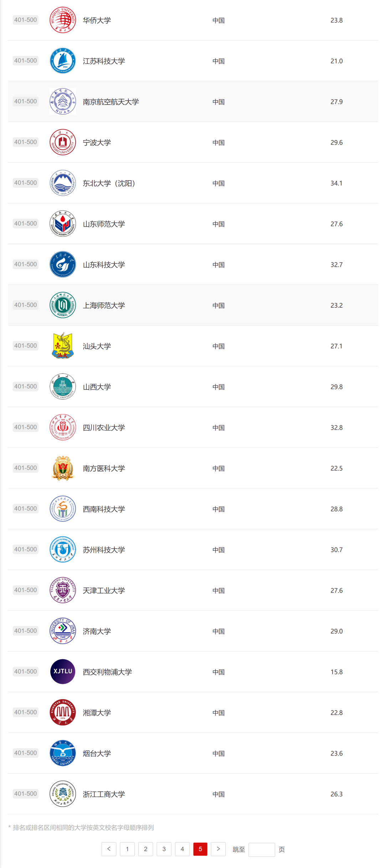This screenshot has width=385, height=868.
Task: Click the Yantai University logo
Action: [63, 753]
